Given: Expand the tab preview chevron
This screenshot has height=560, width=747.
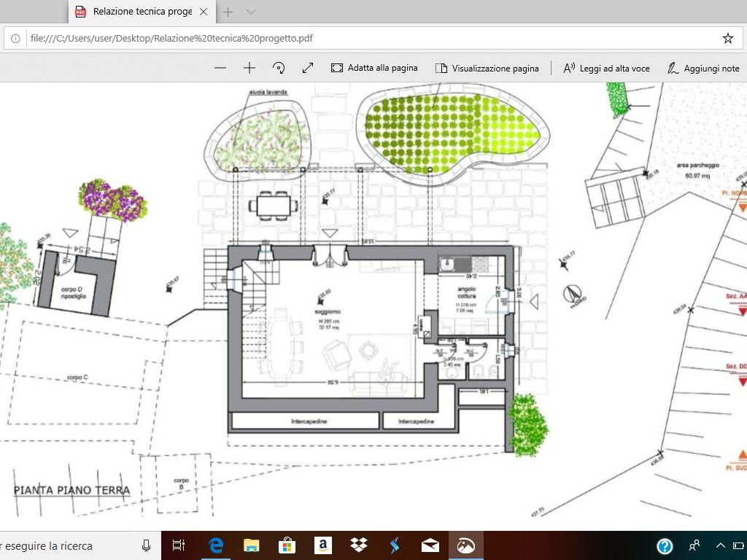Looking at the screenshot, I should pyautogui.click(x=252, y=12).
